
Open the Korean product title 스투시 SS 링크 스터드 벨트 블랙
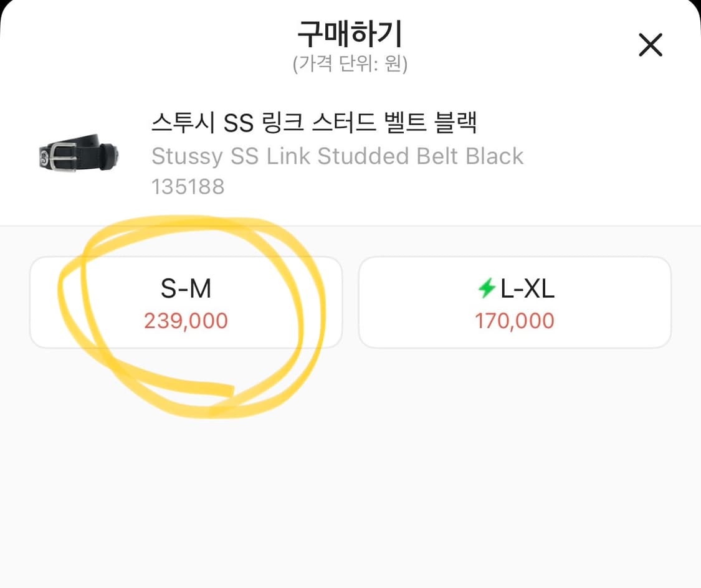(315, 122)
